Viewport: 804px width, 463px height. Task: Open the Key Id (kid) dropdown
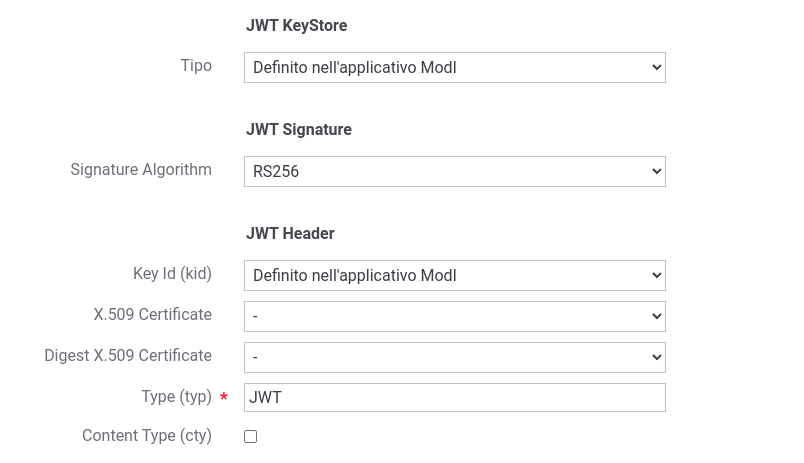(x=454, y=275)
